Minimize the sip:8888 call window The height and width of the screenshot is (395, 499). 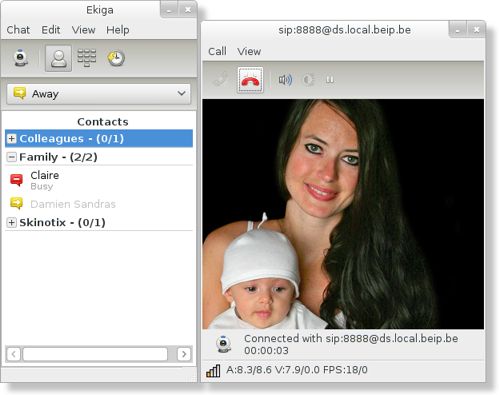458,30
